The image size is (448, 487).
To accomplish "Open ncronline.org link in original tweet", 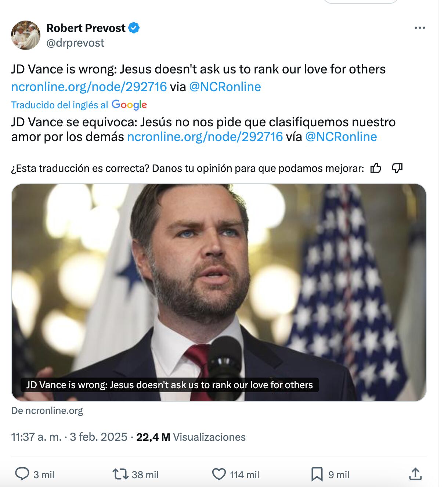I will 89,87.
